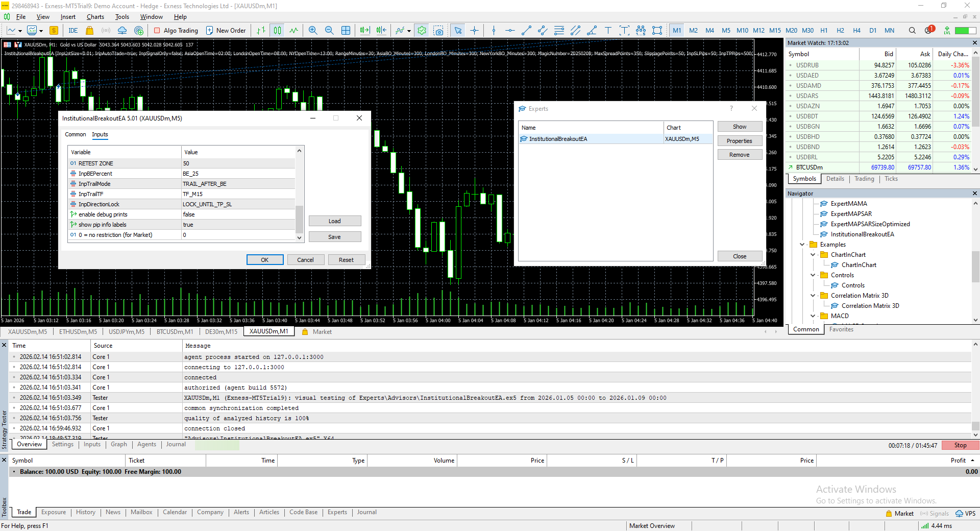The width and height of the screenshot is (980, 531).
Task: Toggle the 'show pip info labels' value
Action: 238,225
